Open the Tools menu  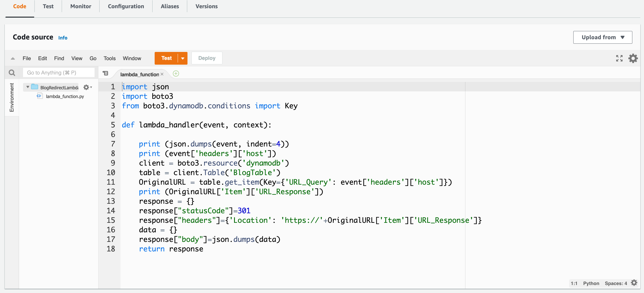click(x=109, y=58)
